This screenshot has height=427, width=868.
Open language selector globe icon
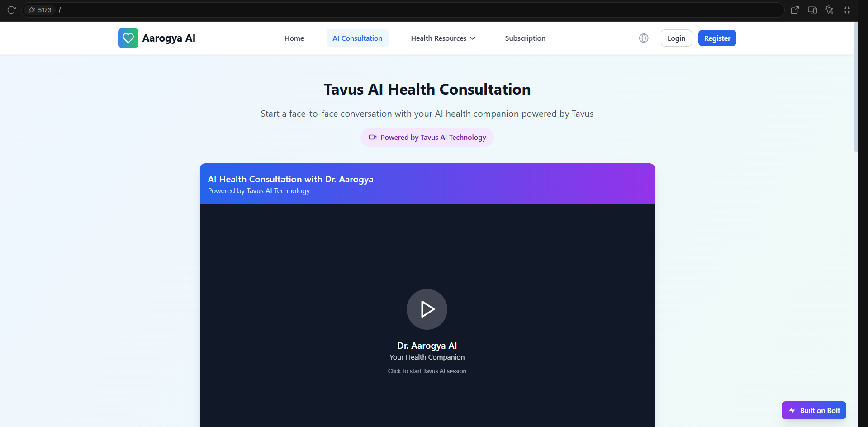pos(644,38)
